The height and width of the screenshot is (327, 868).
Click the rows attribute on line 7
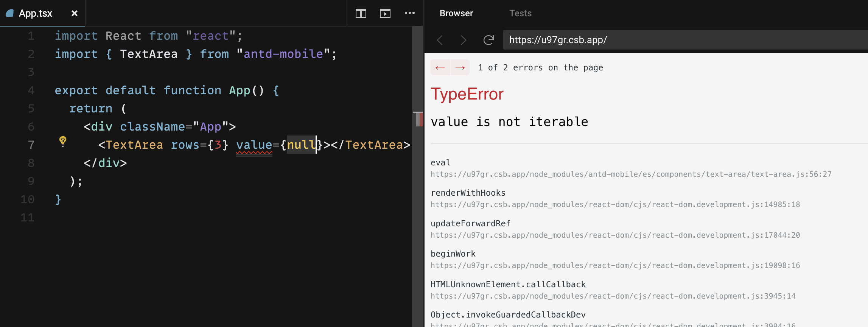(185, 145)
